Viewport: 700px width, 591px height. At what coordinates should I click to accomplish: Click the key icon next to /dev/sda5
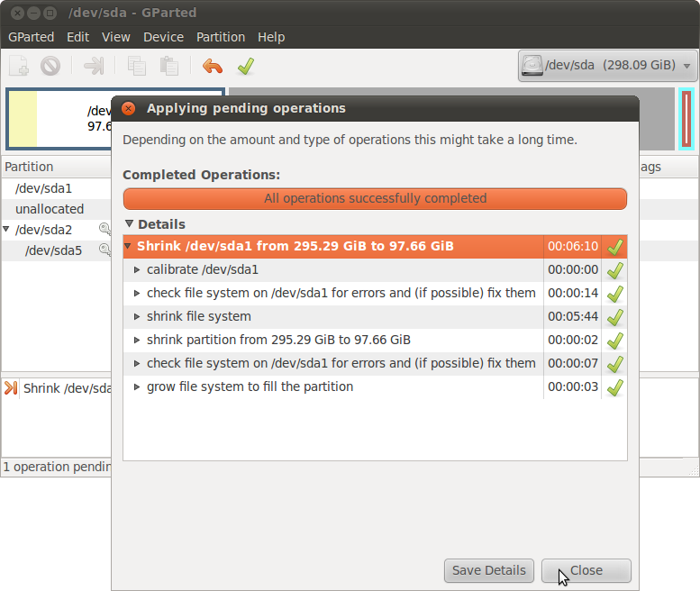pyautogui.click(x=105, y=250)
